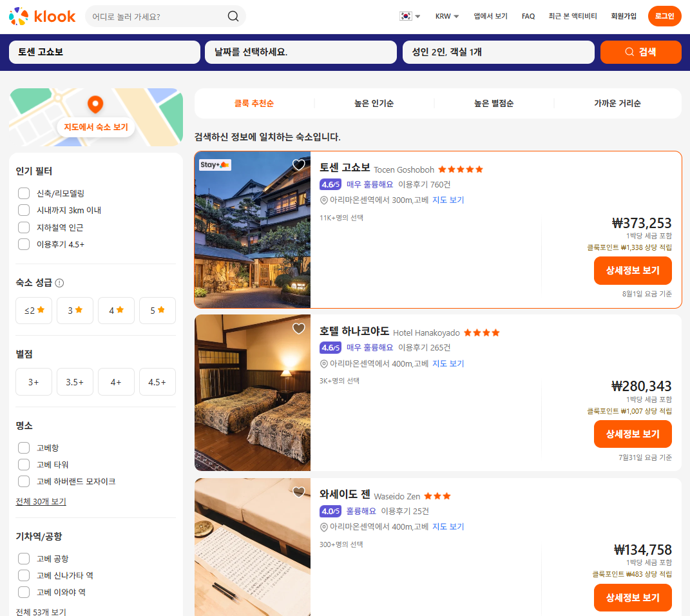The width and height of the screenshot is (690, 616).
Task: Enable the 지하철역 인근 checkbox
Action: click(x=24, y=227)
